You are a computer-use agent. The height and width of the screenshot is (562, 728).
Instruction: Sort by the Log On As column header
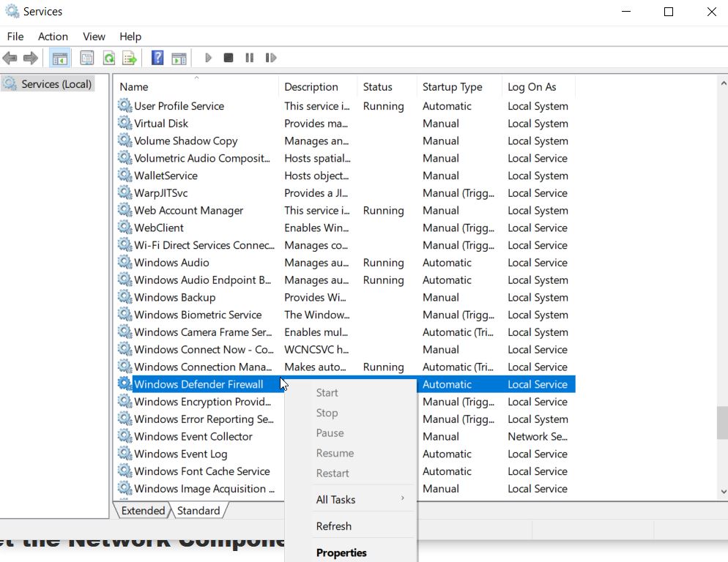click(x=538, y=87)
